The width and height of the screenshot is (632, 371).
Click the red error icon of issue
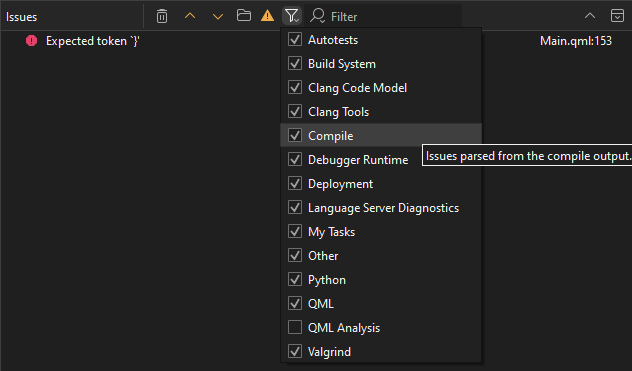click(x=31, y=41)
